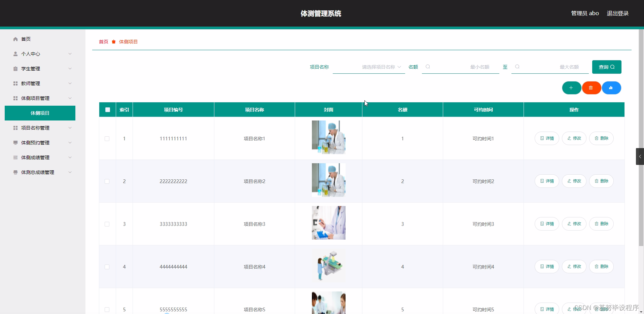This screenshot has height=314, width=644.
Task: Click the search icon in 最大名额 field
Action: (517, 67)
